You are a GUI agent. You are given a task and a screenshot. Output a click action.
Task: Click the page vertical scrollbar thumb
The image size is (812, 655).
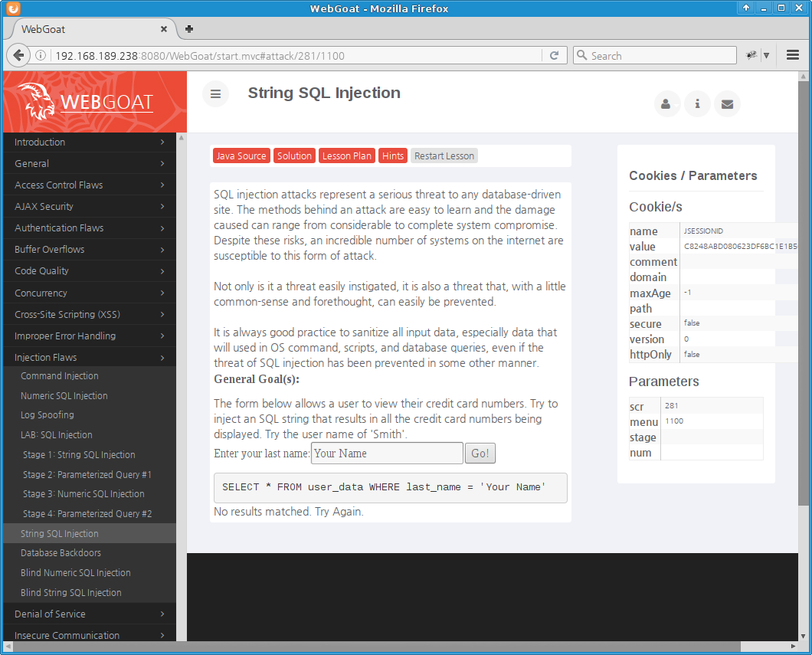(x=803, y=293)
